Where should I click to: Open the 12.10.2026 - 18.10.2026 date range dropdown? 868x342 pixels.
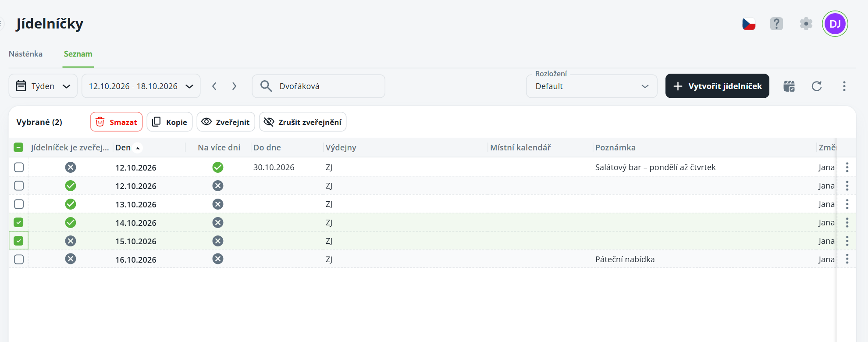click(x=141, y=86)
